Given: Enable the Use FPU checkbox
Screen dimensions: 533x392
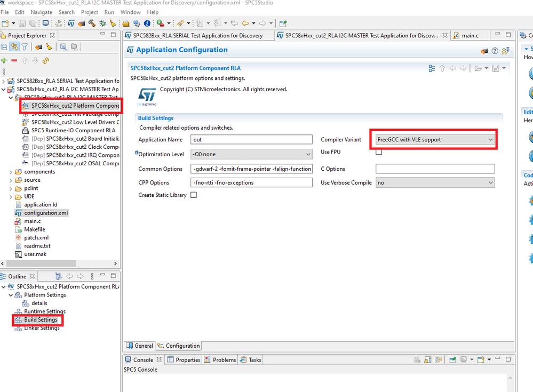Looking at the screenshot, I should pyautogui.click(x=379, y=152).
